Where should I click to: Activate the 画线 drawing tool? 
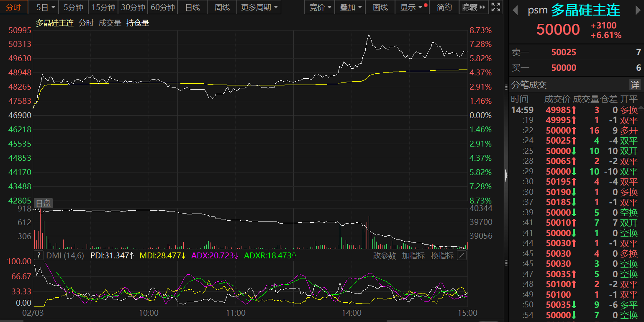click(380, 7)
